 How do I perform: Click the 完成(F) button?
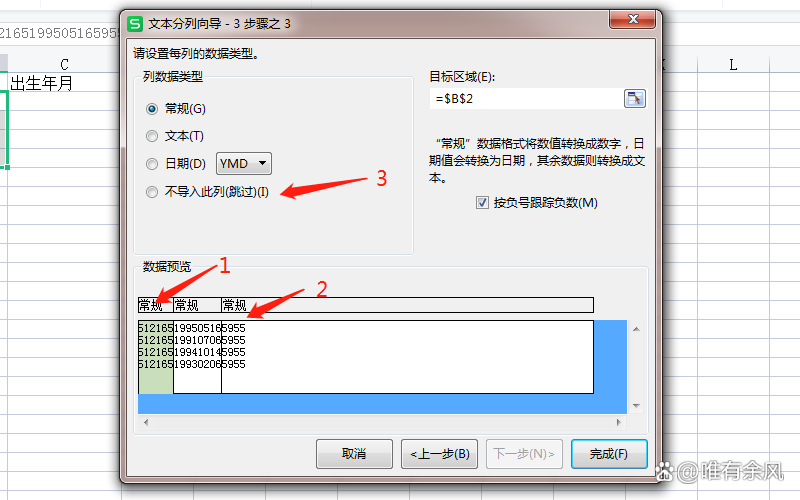[609, 454]
